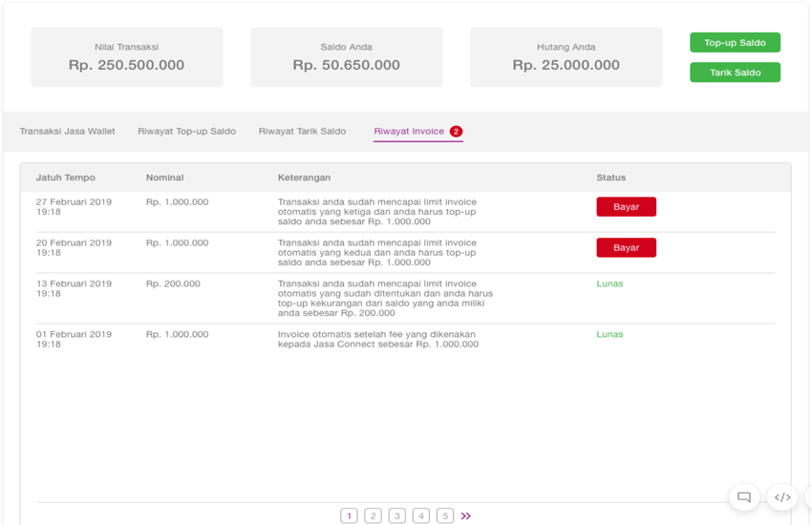Go to pagination page 4
Viewport: 812px width, 525px height.
click(x=421, y=515)
